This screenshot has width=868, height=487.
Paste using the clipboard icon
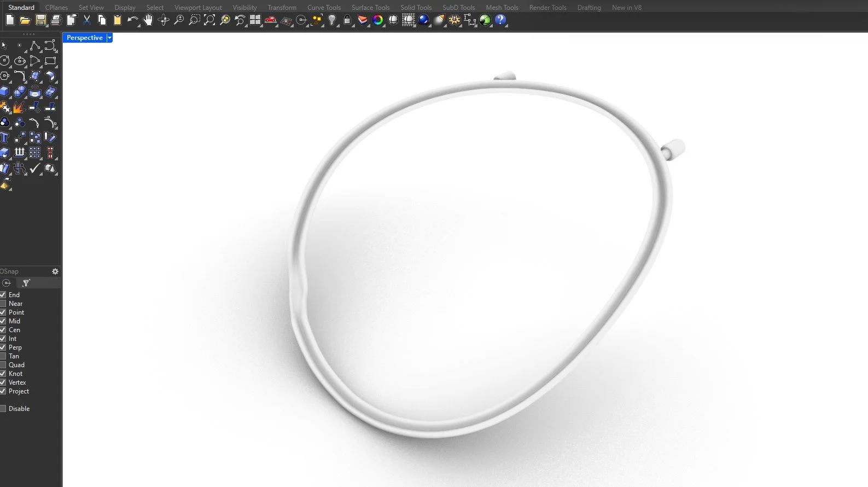[x=117, y=20]
